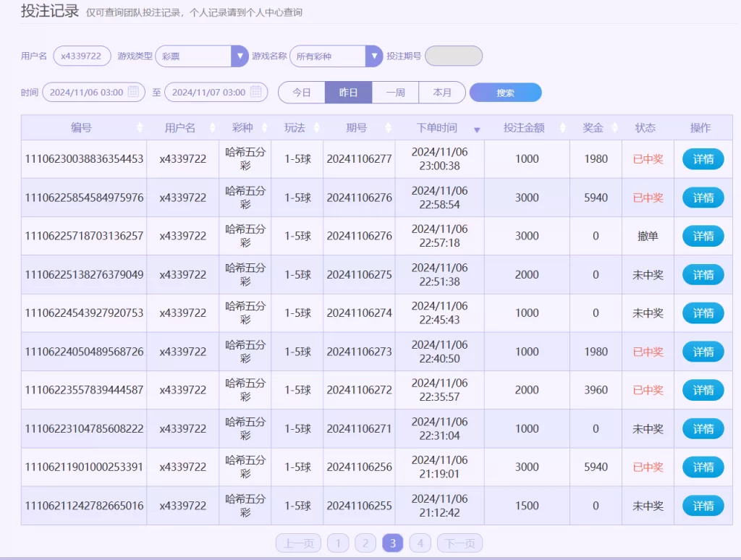Click period number 20241106277
This screenshot has height=560, width=741.
[x=359, y=158]
